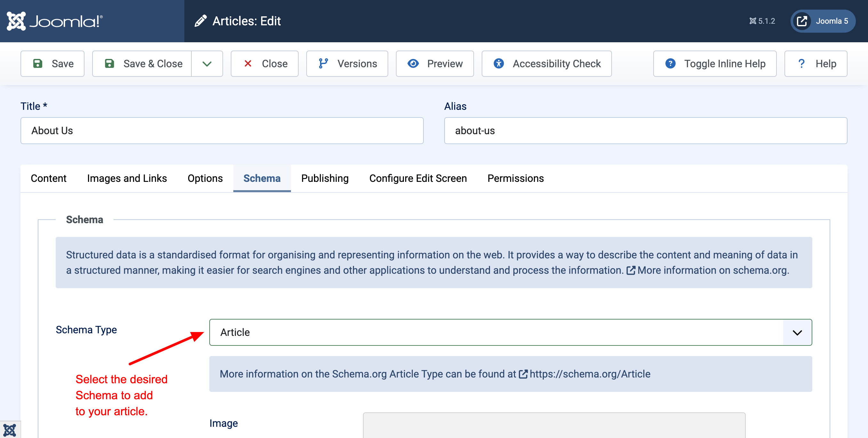The width and height of the screenshot is (868, 438).
Task: Click the Joomla logo in header
Action: point(55,21)
